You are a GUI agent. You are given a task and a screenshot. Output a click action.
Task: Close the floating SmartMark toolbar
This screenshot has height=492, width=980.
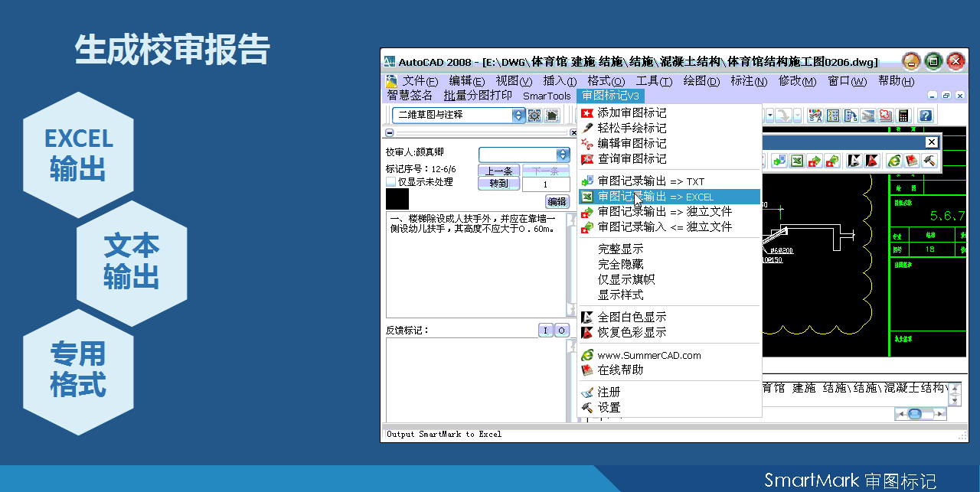pyautogui.click(x=932, y=142)
